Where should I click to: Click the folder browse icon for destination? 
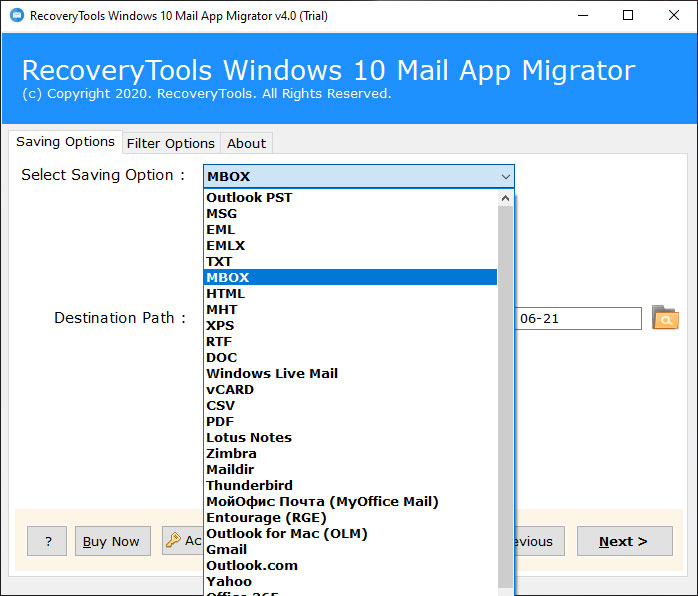tap(665, 318)
